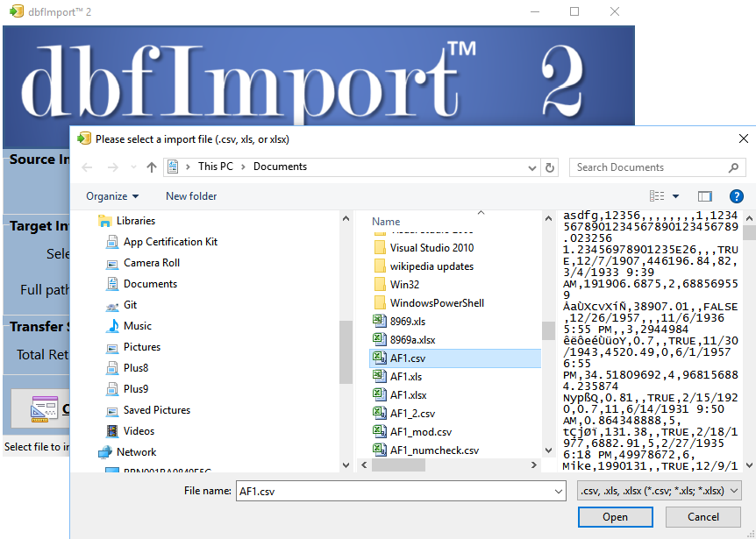Click the Name column header
This screenshot has width=756, height=539.
[386, 222]
